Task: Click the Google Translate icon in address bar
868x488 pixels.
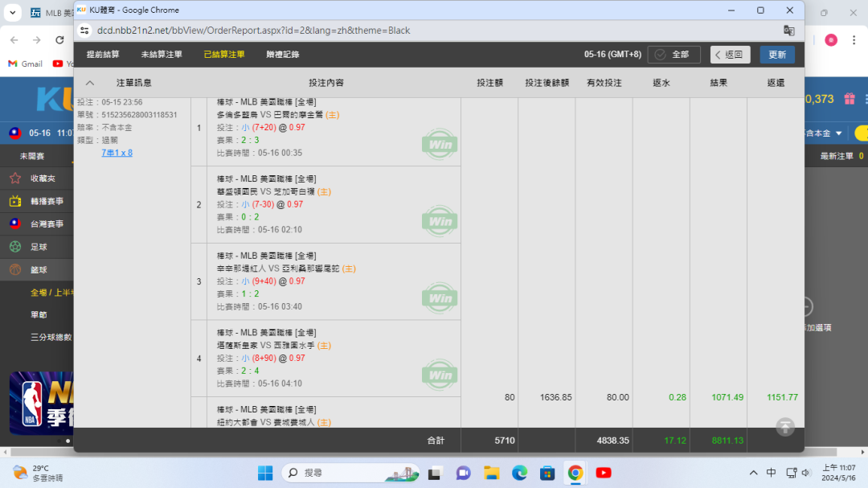Action: pos(788,31)
